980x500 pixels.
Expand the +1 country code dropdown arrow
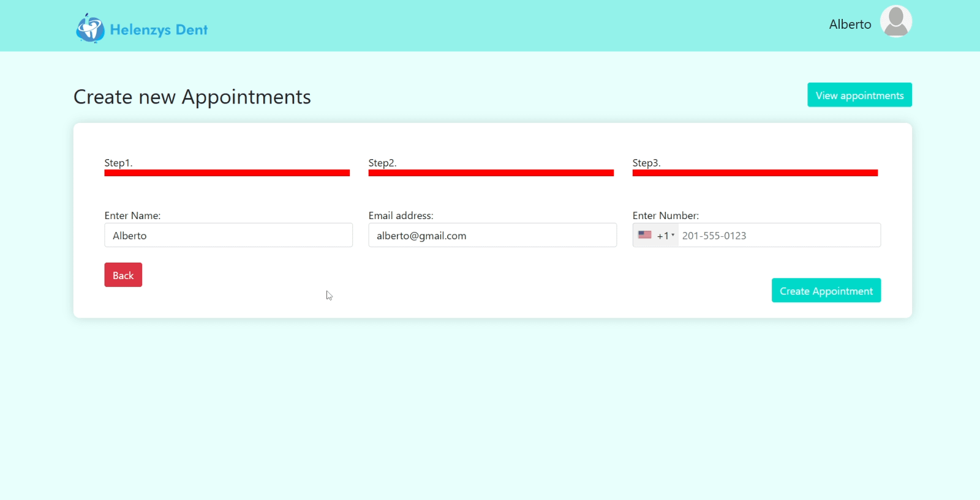coord(673,235)
